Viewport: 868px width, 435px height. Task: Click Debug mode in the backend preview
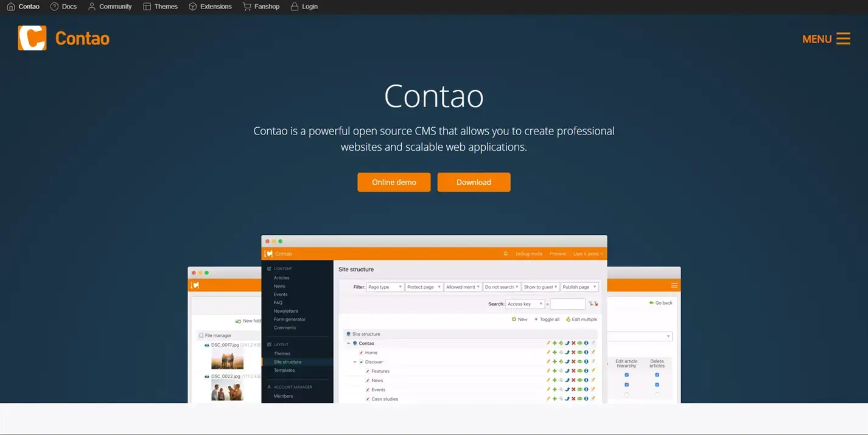(528, 254)
